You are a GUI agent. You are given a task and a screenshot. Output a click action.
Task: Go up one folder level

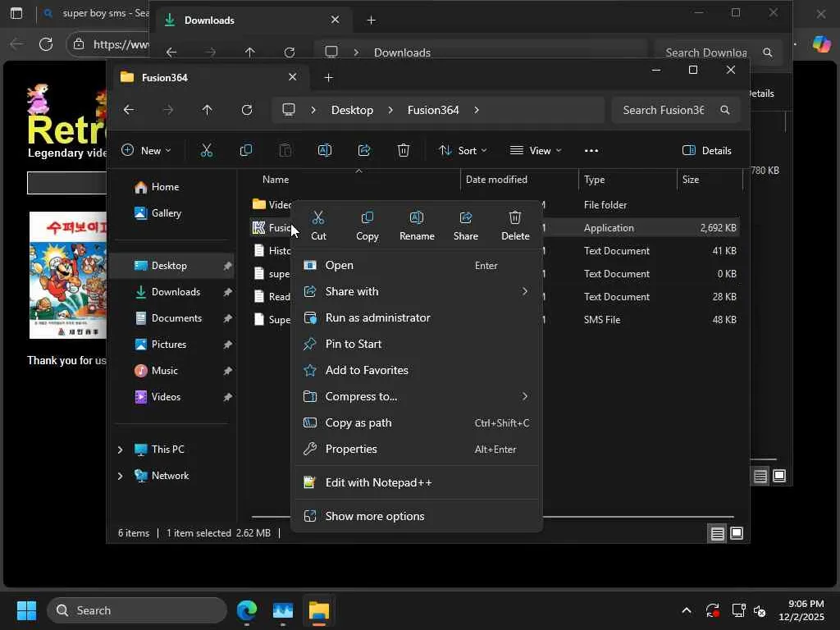pos(207,110)
